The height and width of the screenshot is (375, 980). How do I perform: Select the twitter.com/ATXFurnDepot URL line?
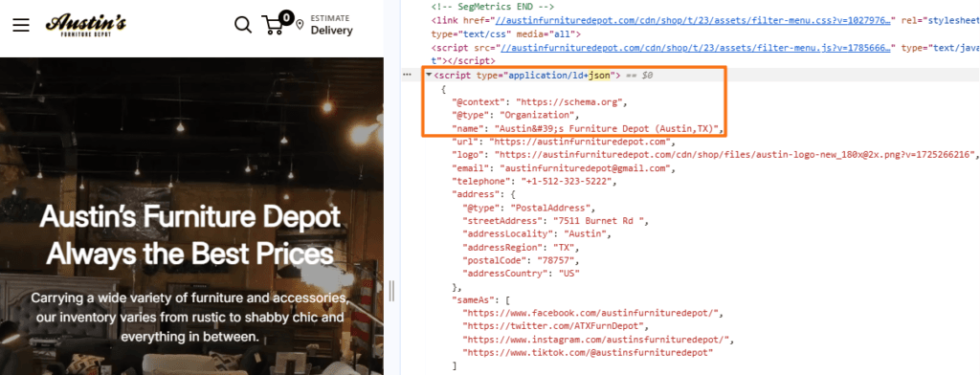coord(556,327)
